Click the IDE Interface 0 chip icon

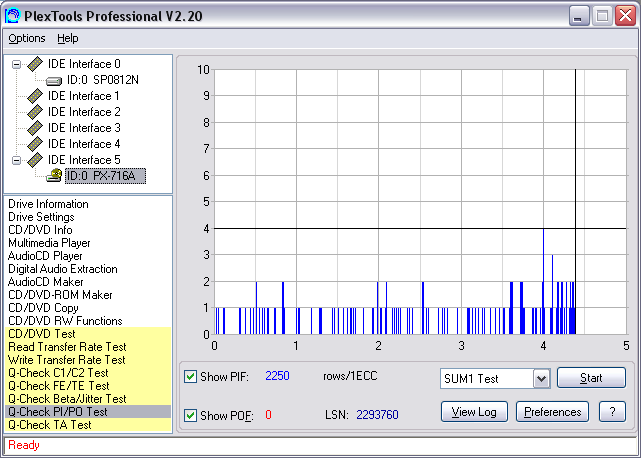pos(35,64)
